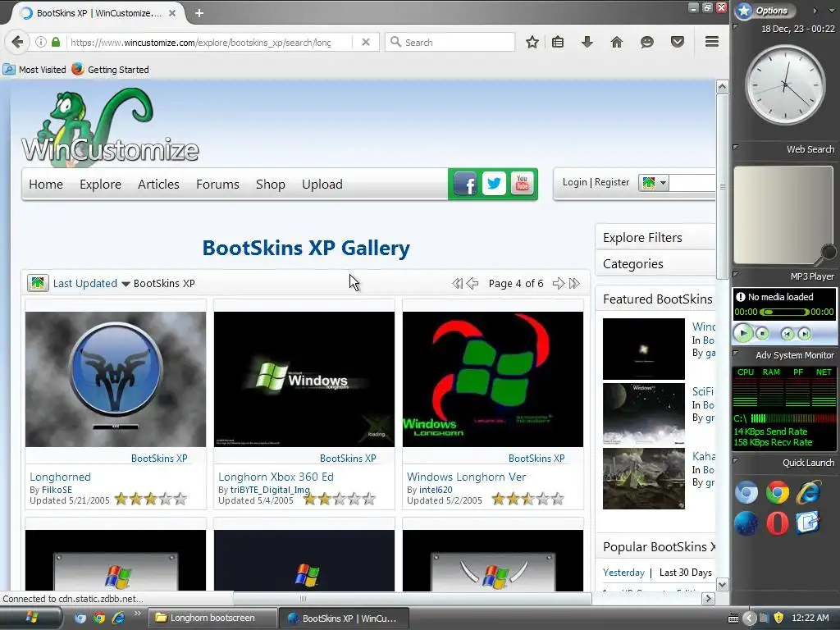The image size is (840, 630).
Task: Skip to next track in MP3 Player
Action: pyautogui.click(x=804, y=334)
